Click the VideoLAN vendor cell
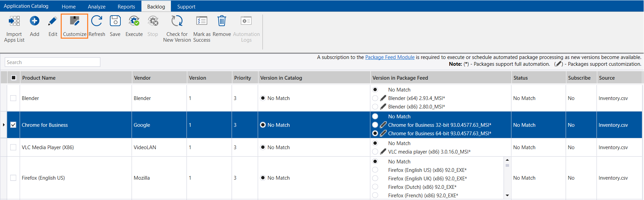The image size is (644, 200). (159, 147)
